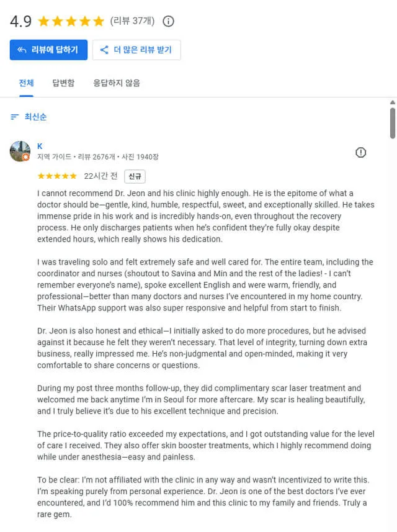Click the scrollbar up arrow

[x=392, y=102]
